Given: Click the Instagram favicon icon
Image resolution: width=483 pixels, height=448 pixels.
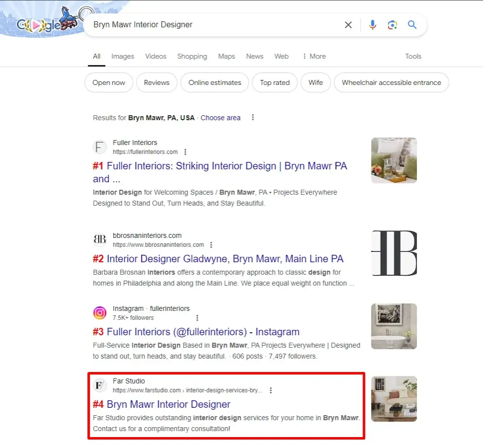Looking at the screenshot, I should [x=100, y=313].
